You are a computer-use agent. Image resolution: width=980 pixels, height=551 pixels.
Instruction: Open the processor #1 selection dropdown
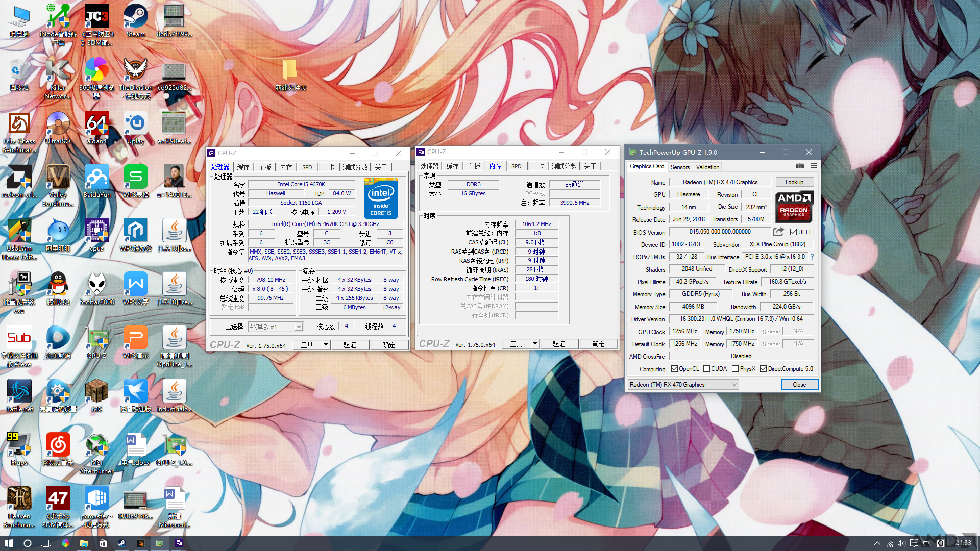pyautogui.click(x=276, y=327)
